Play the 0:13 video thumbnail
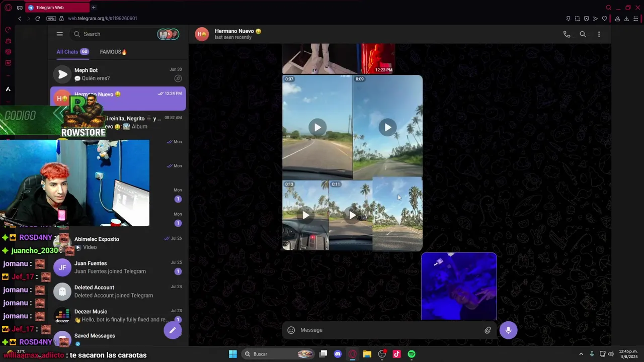The height and width of the screenshot is (362, 644). tap(305, 215)
